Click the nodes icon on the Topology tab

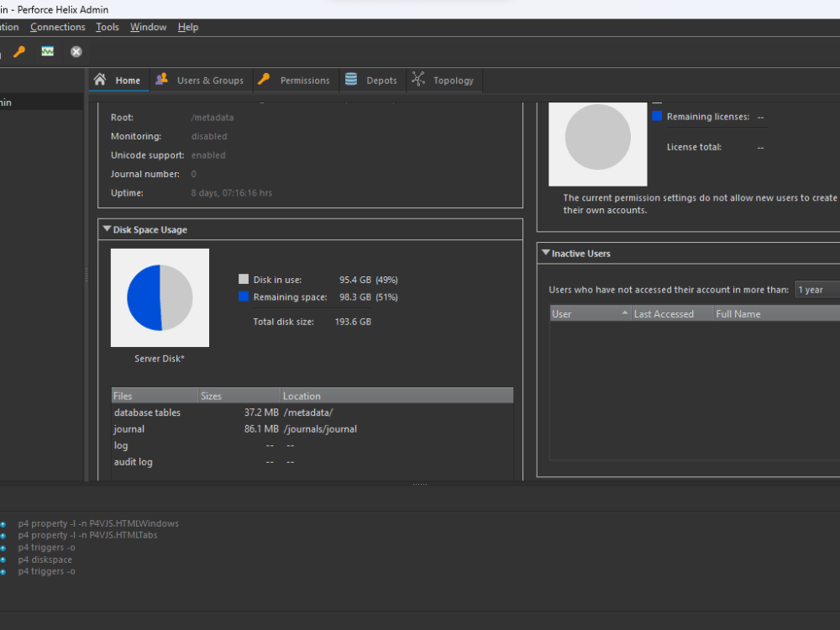417,80
